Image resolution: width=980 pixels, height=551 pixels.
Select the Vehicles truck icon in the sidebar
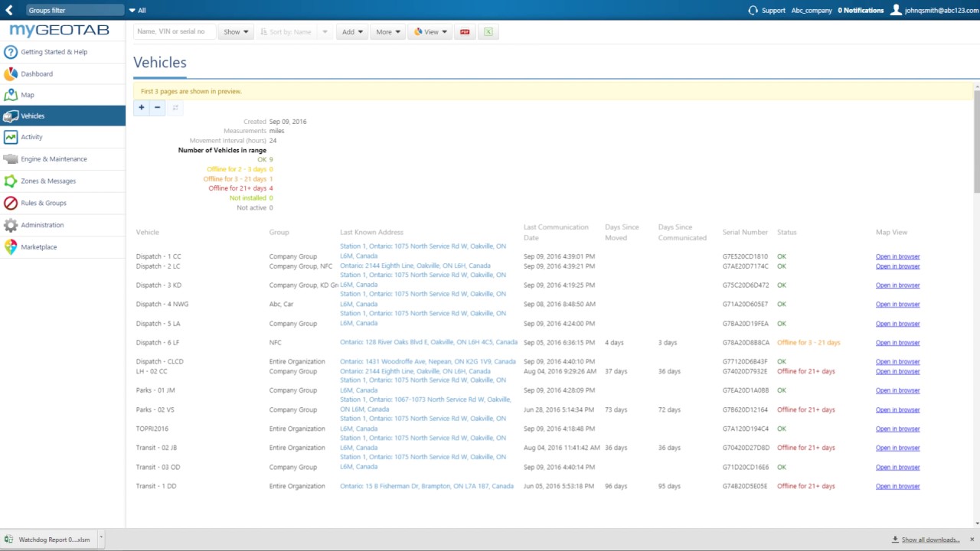[x=10, y=116]
